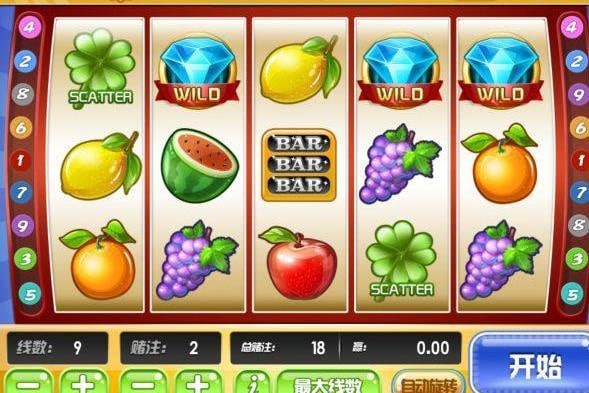Click the Scatter clover in first reel

coord(100,68)
